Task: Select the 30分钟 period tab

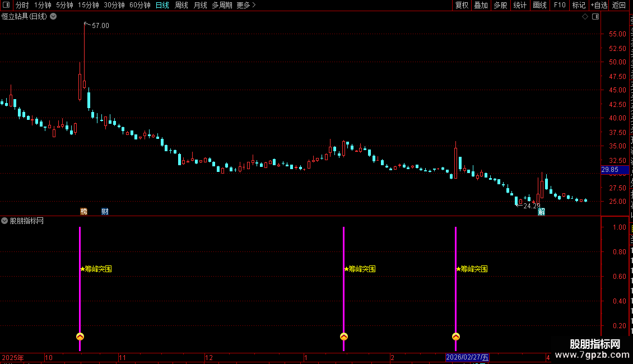Action: pos(114,5)
